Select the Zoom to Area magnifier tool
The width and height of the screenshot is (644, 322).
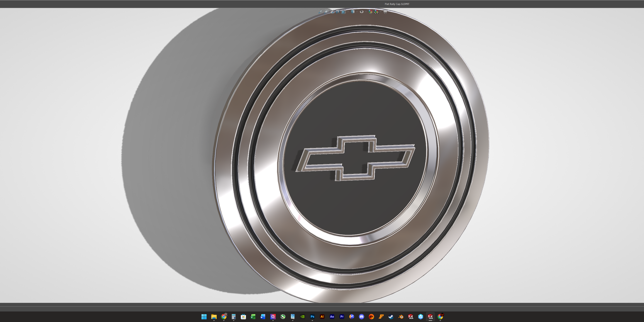pyautogui.click(x=326, y=12)
